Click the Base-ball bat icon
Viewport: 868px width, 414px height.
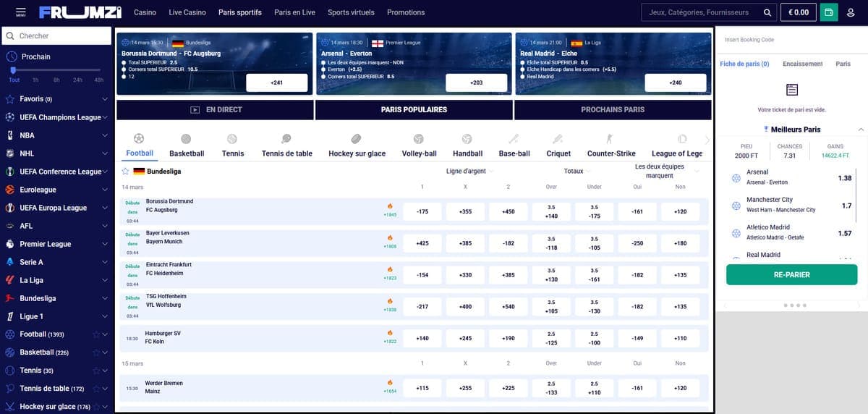[x=514, y=138]
